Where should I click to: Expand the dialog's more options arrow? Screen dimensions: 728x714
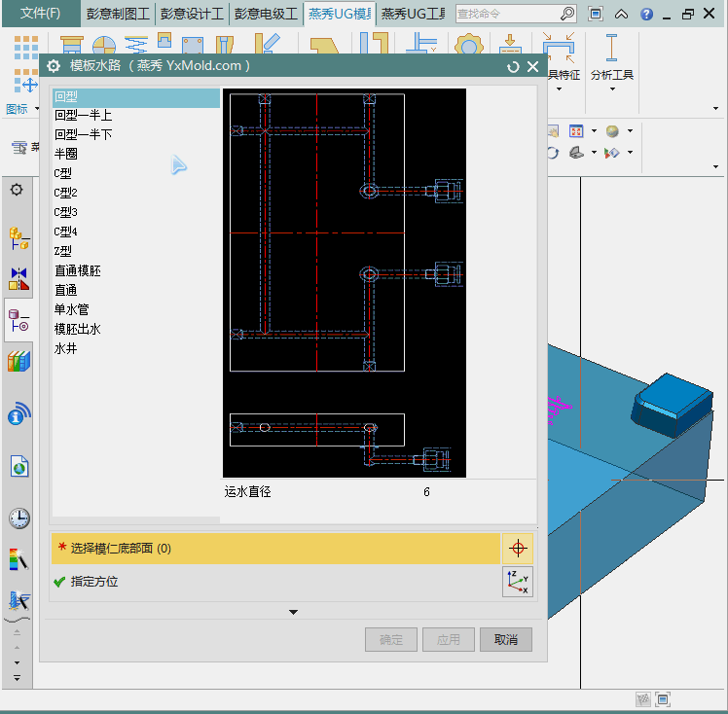click(293, 612)
